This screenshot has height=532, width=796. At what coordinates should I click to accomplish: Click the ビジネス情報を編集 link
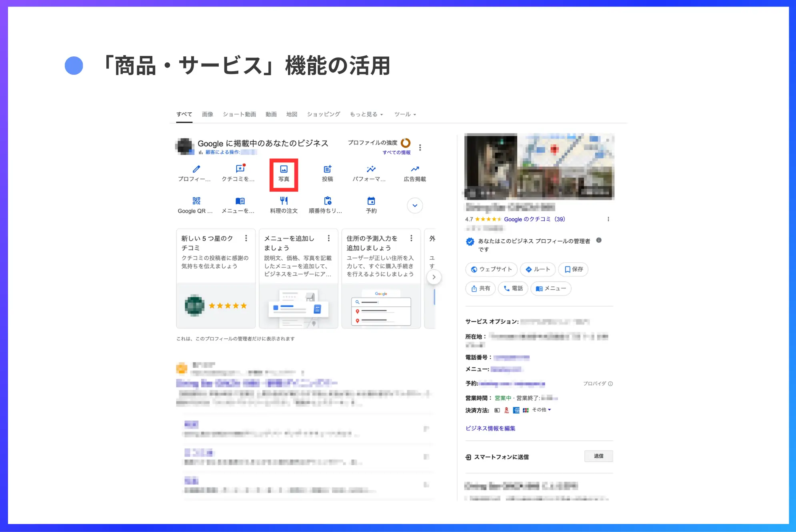(490, 428)
